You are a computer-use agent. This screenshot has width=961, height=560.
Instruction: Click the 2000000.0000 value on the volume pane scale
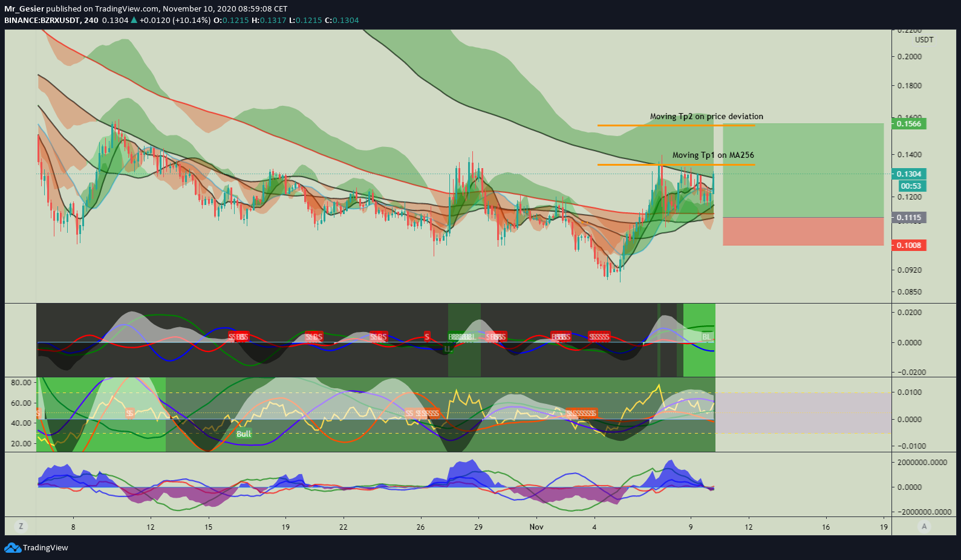(x=922, y=463)
